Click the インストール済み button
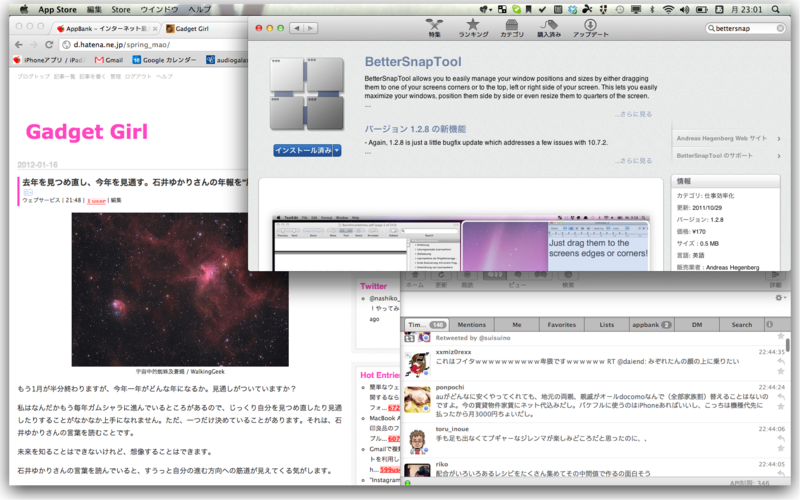This screenshot has height=500, width=800. coord(304,151)
